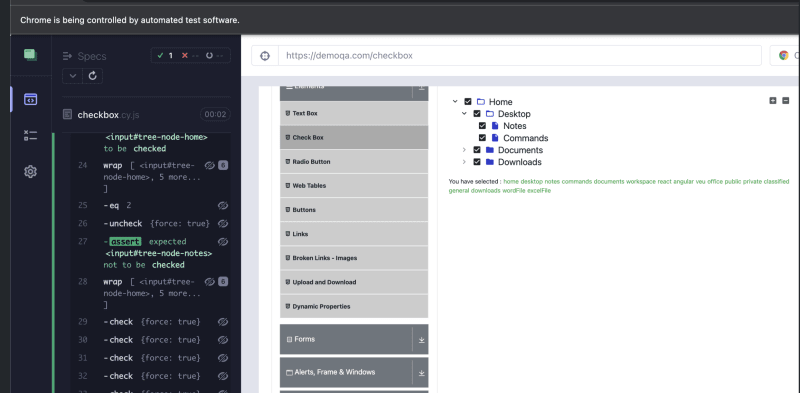800x393 pixels.
Task: Uncheck the Notes checkbox
Action: [482, 126]
